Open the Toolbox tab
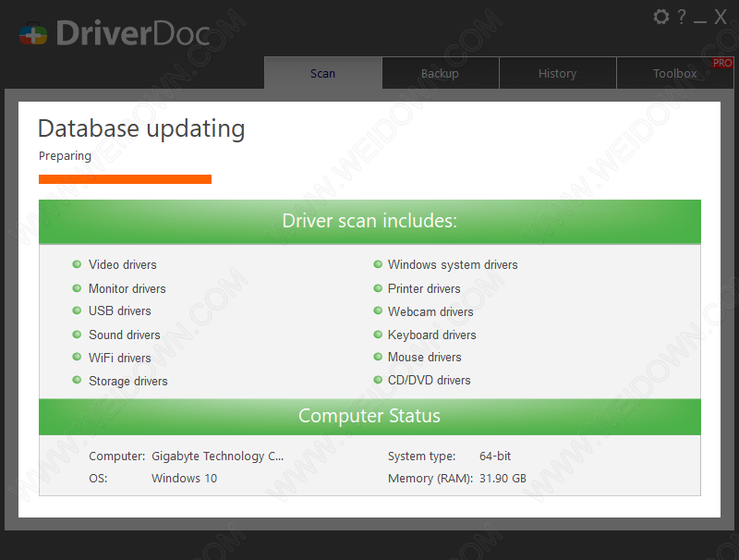739x560 pixels. pyautogui.click(x=675, y=73)
